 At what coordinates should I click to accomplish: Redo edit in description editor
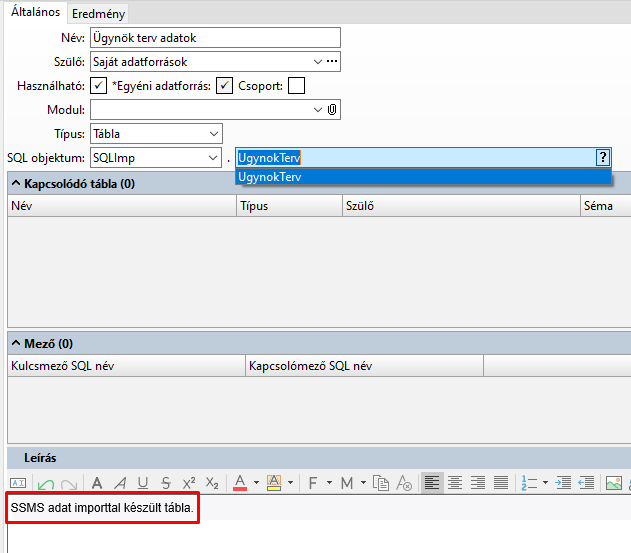click(x=69, y=483)
